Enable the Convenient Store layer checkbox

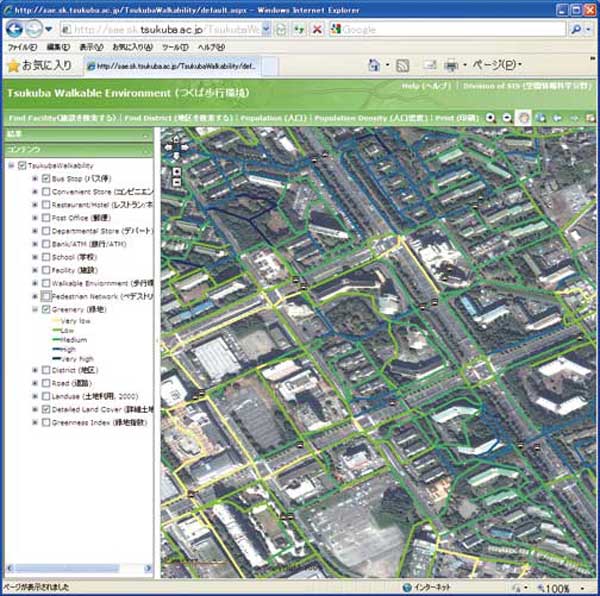tap(46, 192)
